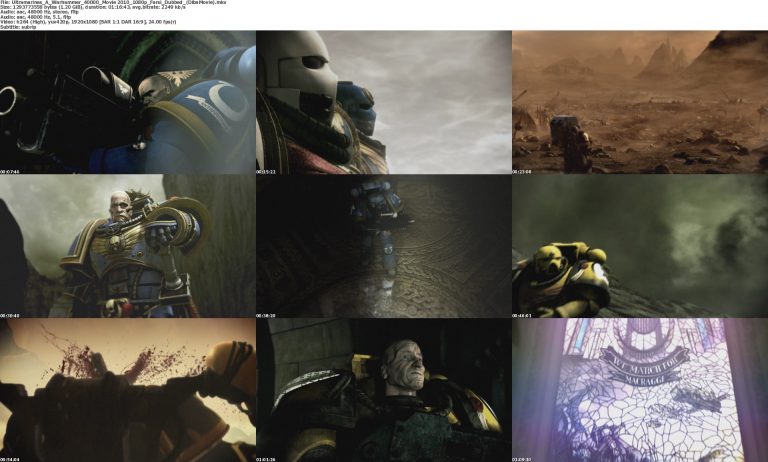Select the 'Video: h264 (High)' info line
This screenshot has width=768, height=462.
tap(88, 22)
